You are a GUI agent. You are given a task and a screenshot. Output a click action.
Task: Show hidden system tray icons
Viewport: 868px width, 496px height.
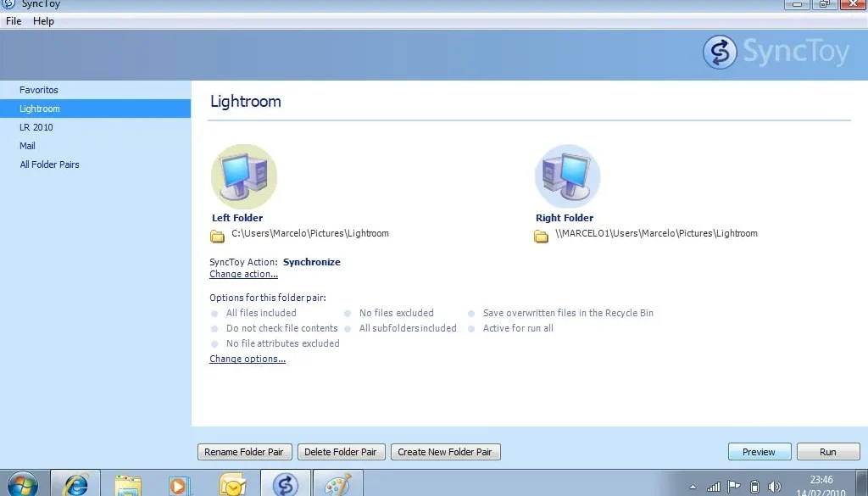(693, 488)
